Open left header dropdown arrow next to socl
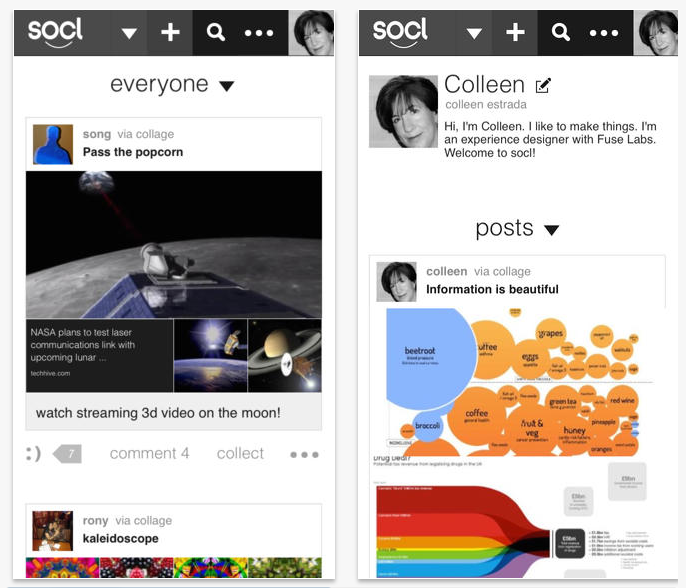Viewport: 686px width, 588px height. [129, 33]
